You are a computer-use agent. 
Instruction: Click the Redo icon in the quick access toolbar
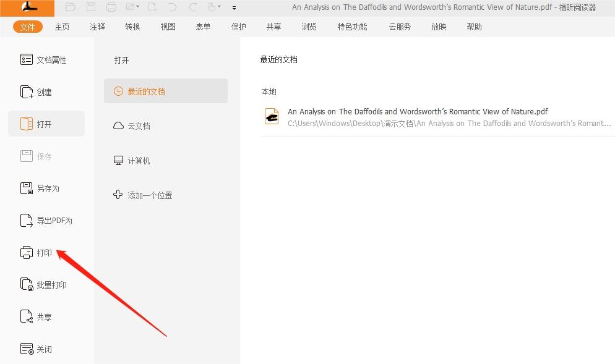[193, 7]
